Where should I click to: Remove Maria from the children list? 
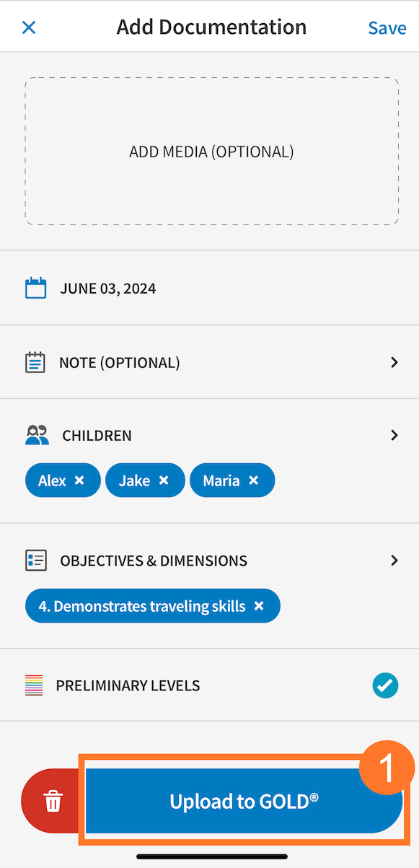[x=253, y=480]
